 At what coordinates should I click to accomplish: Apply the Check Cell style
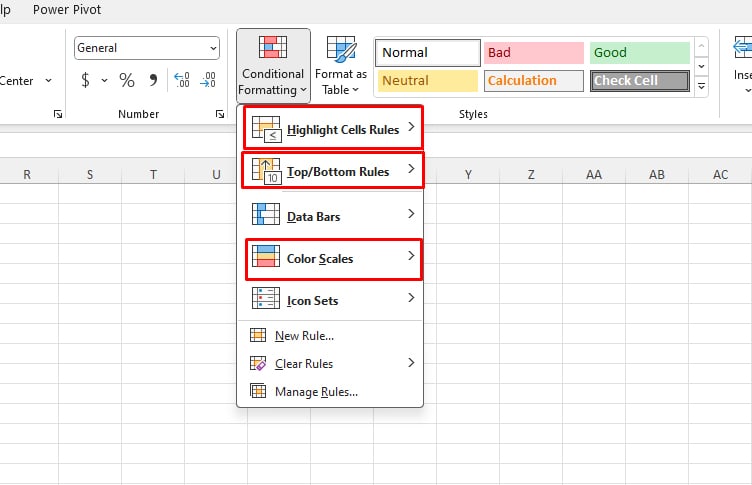(x=639, y=81)
